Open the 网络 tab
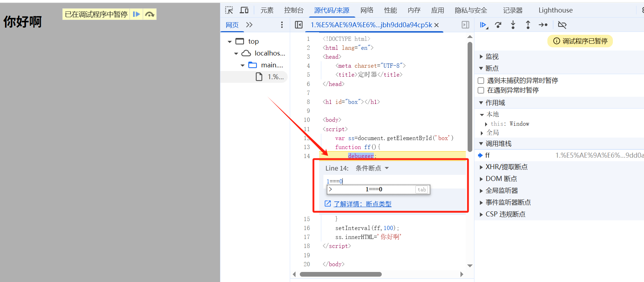Screen dimensions: 644x282 [x=367, y=10]
